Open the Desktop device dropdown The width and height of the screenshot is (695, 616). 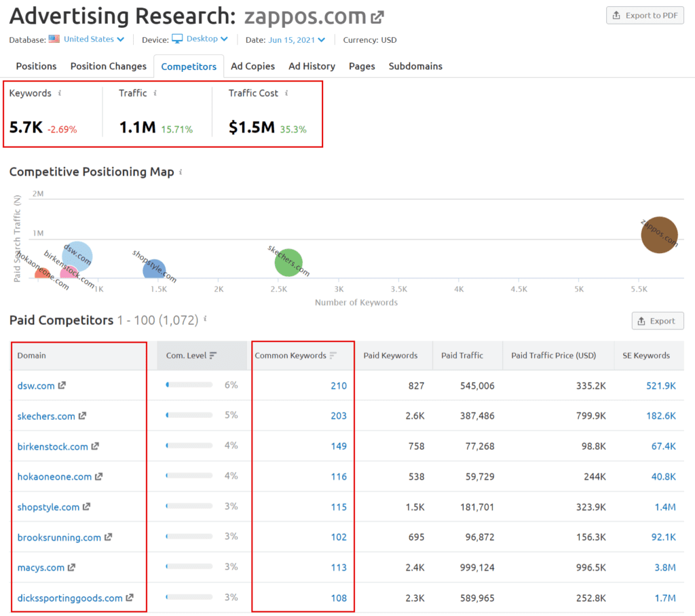coord(207,39)
